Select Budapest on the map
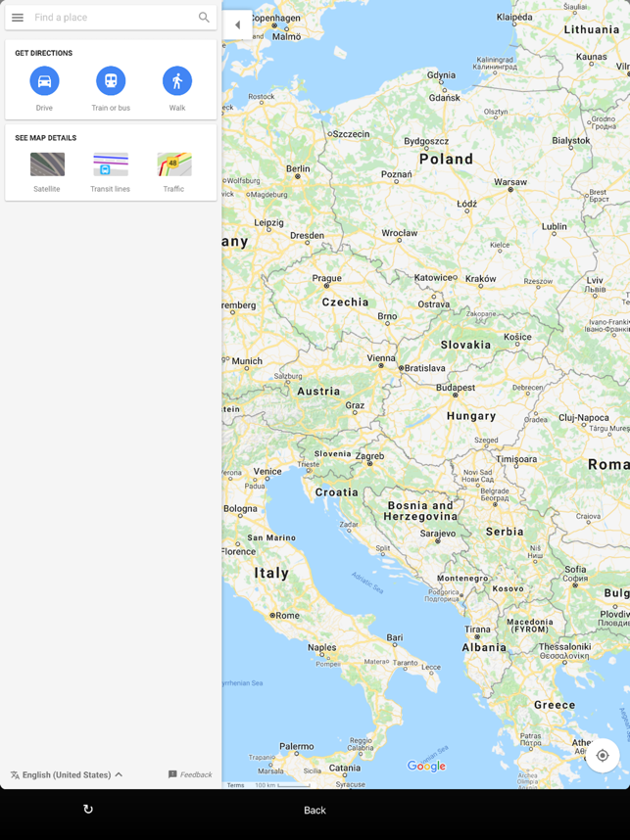Screen dimensions: 630x840 click(456, 388)
